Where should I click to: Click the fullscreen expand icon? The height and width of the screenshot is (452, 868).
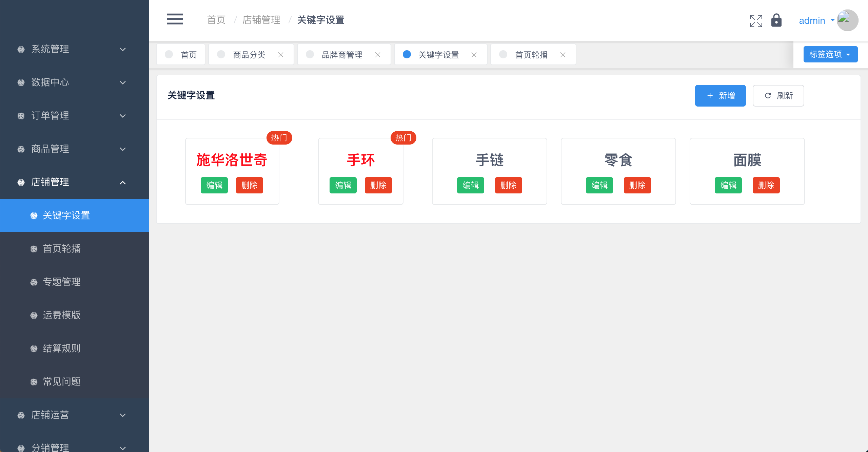pyautogui.click(x=756, y=21)
